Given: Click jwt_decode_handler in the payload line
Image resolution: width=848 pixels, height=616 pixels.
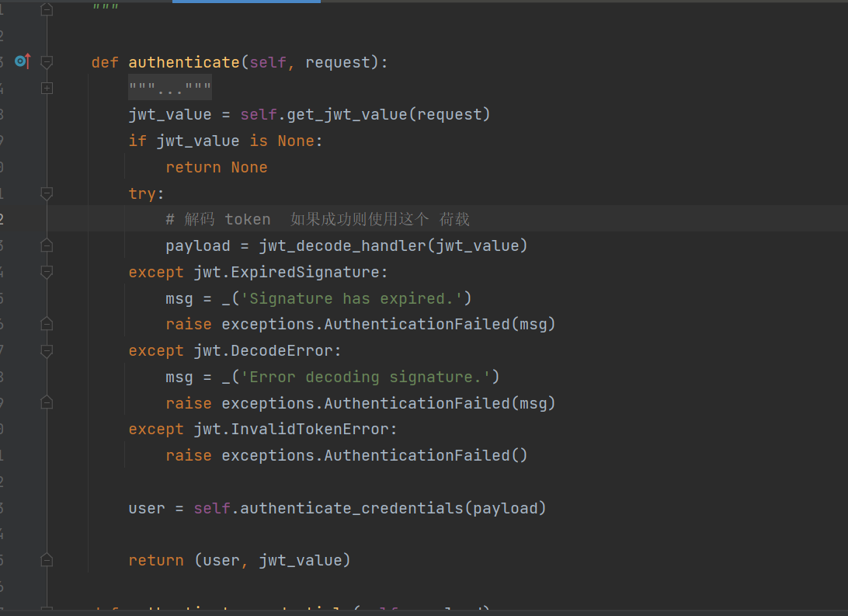Looking at the screenshot, I should (342, 245).
